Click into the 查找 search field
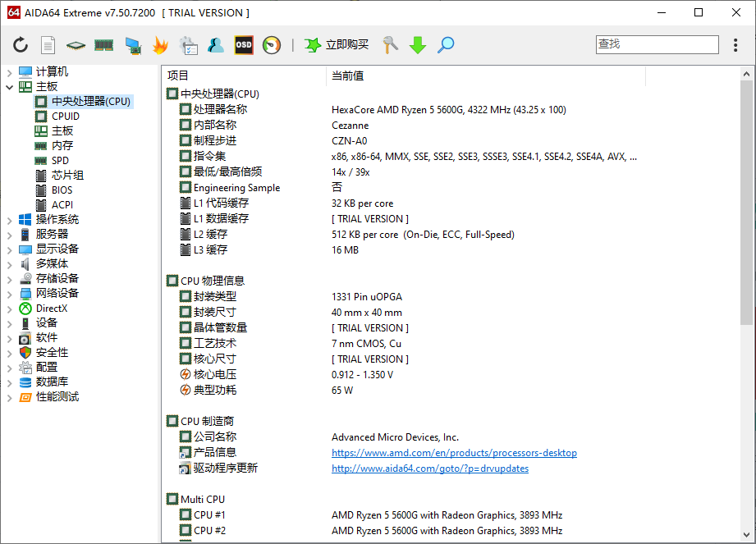Image resolution: width=756 pixels, height=544 pixels. (657, 44)
